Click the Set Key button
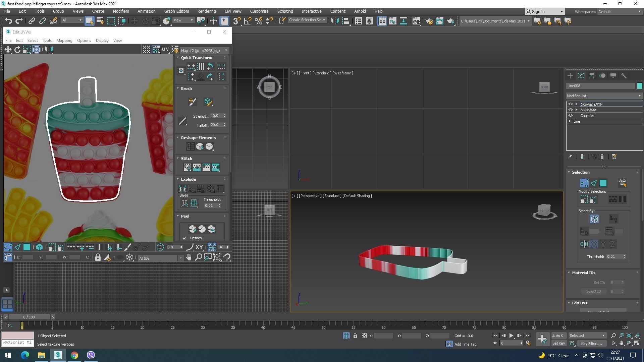This screenshot has width=644, height=362. [x=558, y=343]
